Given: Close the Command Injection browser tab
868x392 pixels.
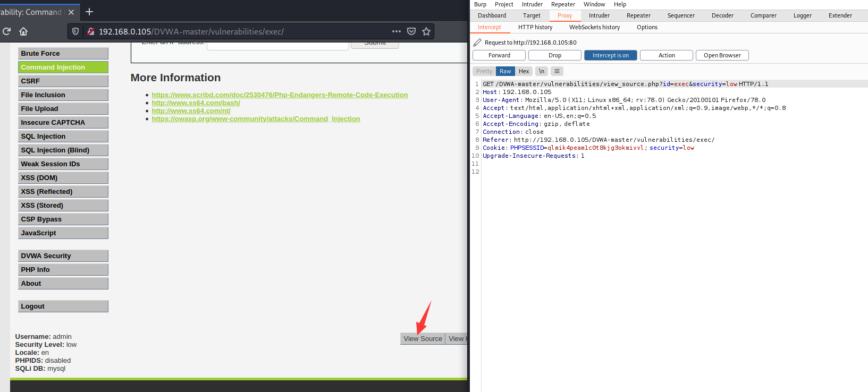Looking at the screenshot, I should 71,12.
